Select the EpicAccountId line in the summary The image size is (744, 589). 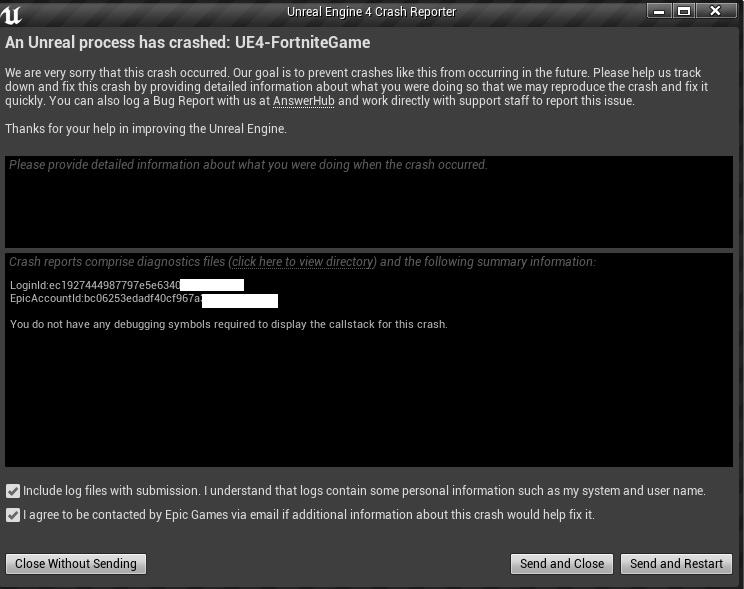144,299
